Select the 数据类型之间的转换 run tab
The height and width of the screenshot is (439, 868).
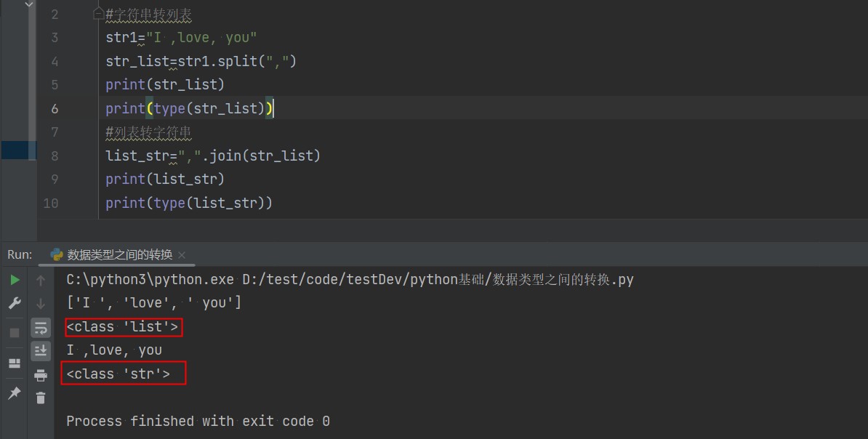point(118,254)
